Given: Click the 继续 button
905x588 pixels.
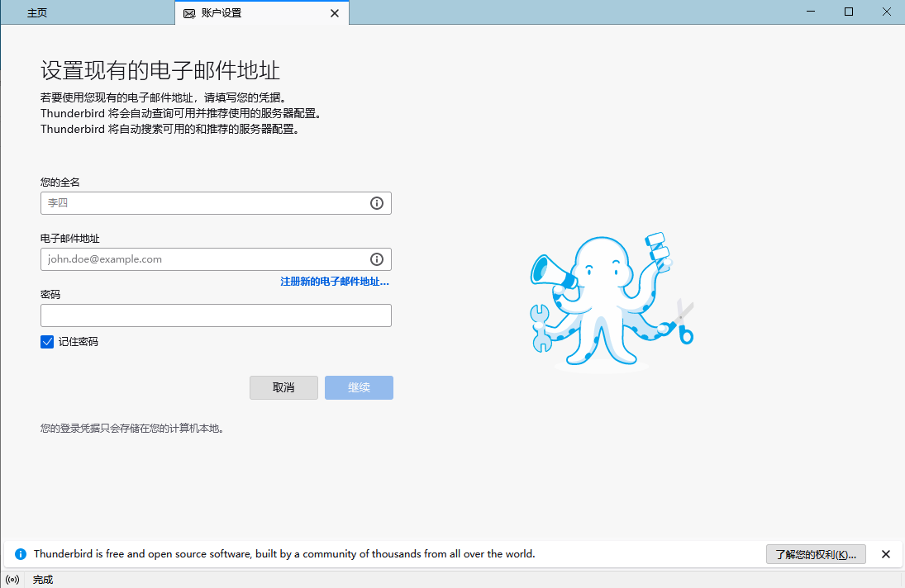Looking at the screenshot, I should 359,387.
